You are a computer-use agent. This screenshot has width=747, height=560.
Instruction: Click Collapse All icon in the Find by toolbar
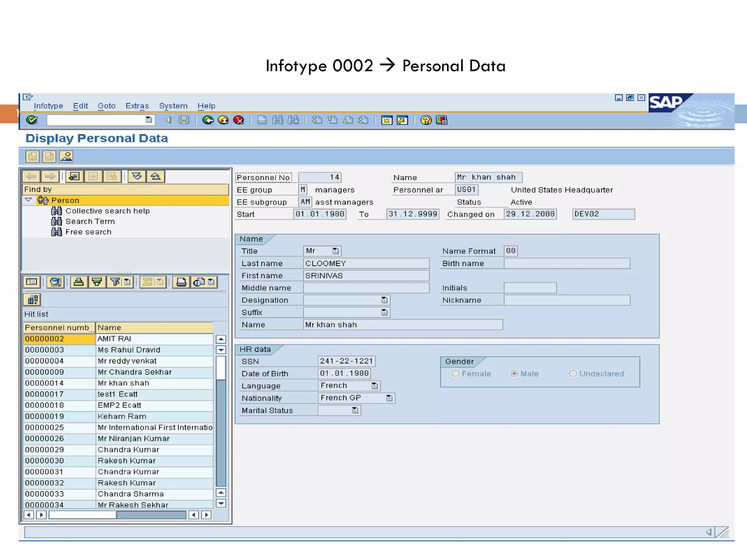pos(156,176)
